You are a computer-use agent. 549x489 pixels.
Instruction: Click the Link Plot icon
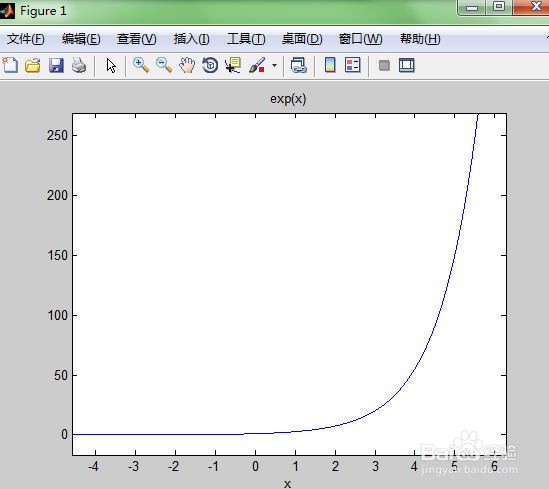pos(299,65)
